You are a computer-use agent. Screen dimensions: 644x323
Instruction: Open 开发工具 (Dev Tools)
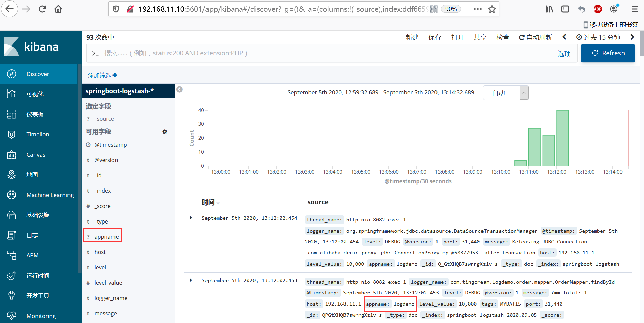tap(37, 295)
